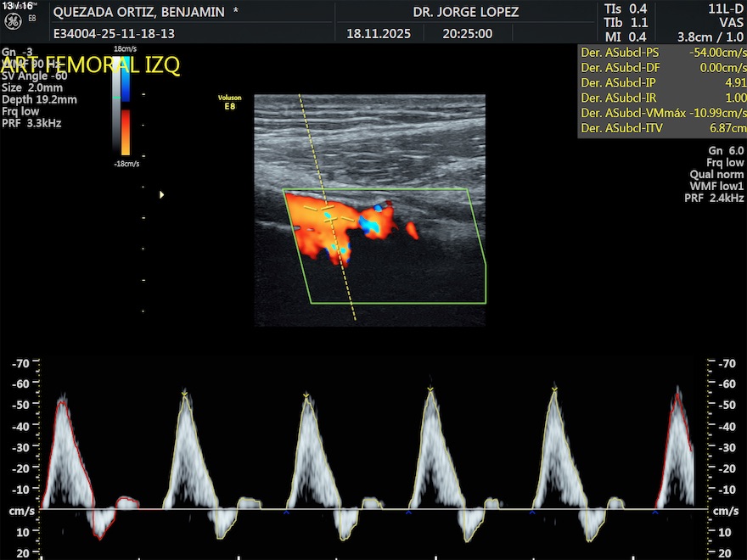Viewport: 747px width, 560px height.
Task: Click the patient name QUEZADA ORTIZ, BENJAMIN
Action: [x=139, y=12]
